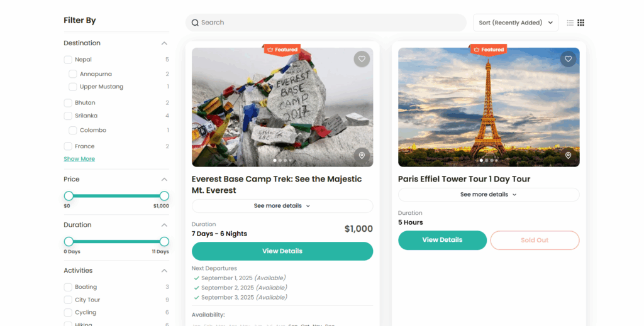Switch to grid view layout
The width and height of the screenshot is (644, 326).
tap(580, 23)
